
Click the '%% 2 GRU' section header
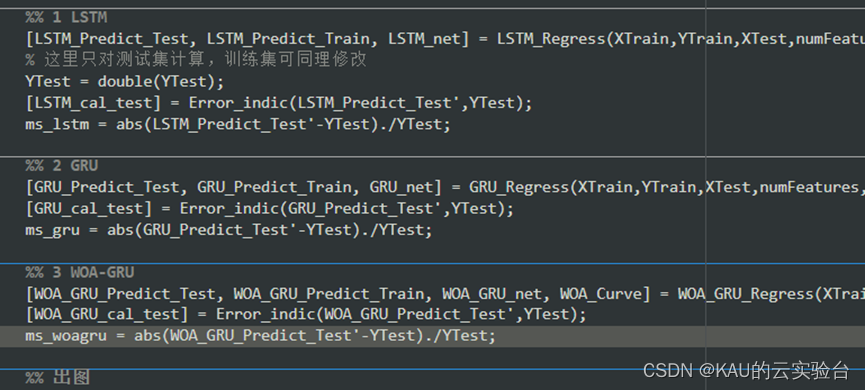62,165
